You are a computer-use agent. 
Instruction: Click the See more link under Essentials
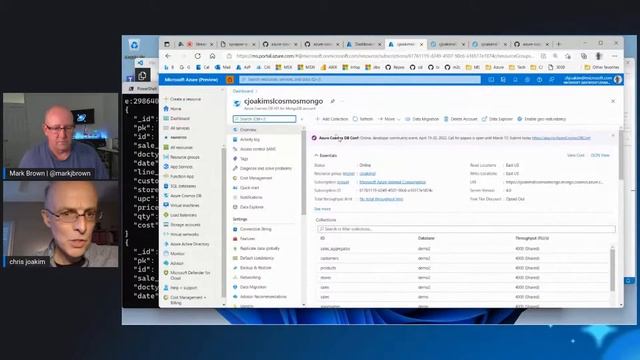coord(322,209)
